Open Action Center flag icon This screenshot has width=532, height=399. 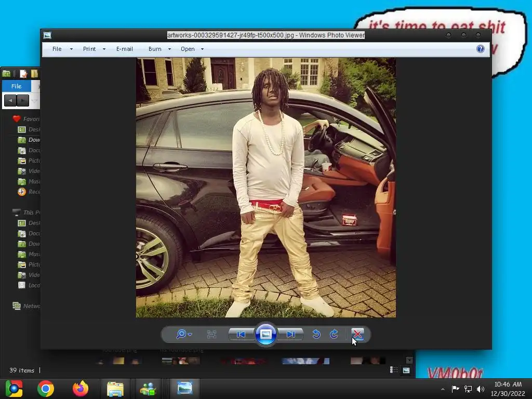(x=455, y=389)
